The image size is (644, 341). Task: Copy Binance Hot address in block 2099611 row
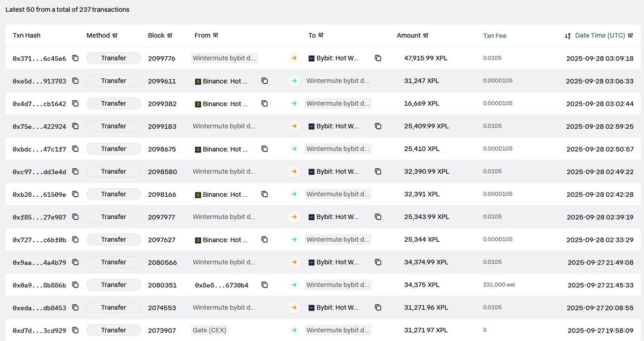click(264, 81)
